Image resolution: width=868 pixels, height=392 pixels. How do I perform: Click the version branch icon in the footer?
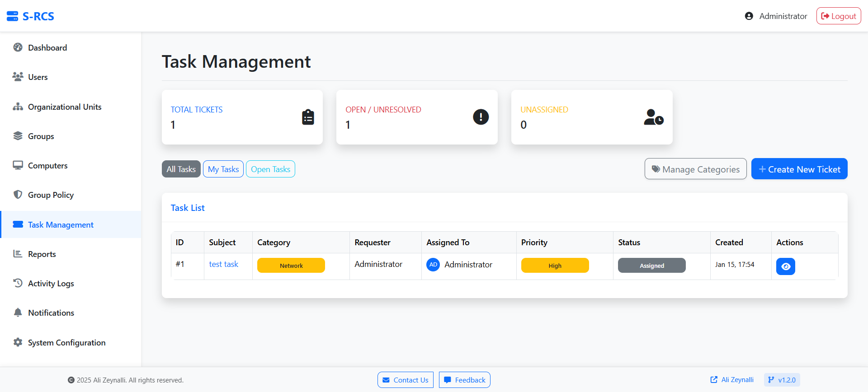(x=771, y=380)
